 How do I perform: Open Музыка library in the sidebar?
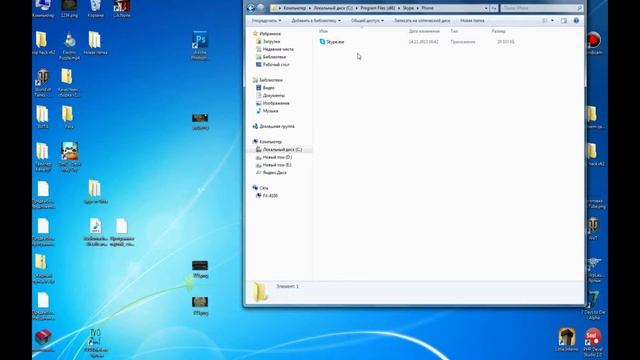[x=270, y=111]
